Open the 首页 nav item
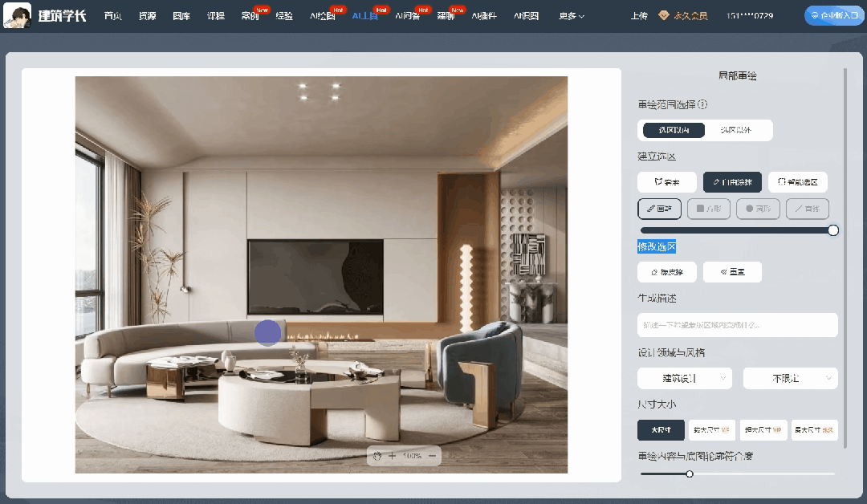The image size is (867, 504). 113,16
